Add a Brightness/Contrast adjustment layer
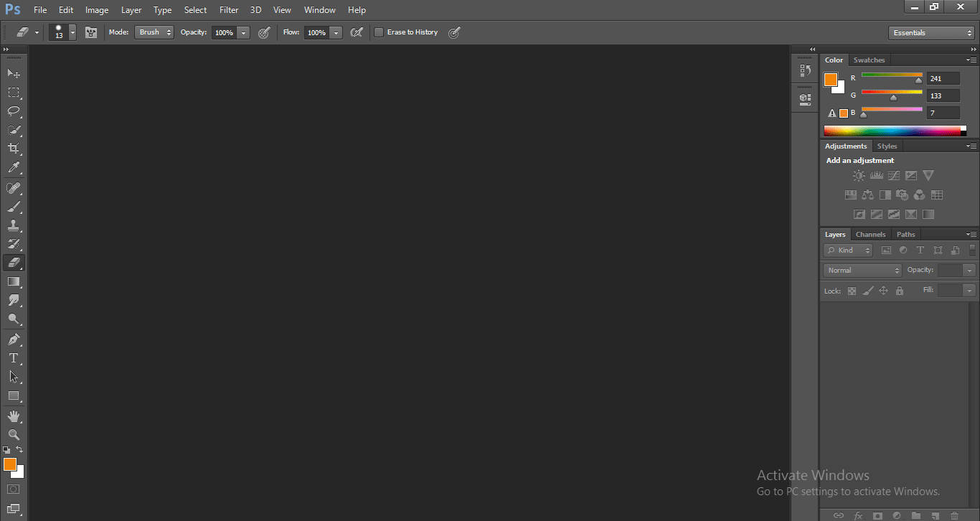Viewport: 980px width, 521px height. 859,174
